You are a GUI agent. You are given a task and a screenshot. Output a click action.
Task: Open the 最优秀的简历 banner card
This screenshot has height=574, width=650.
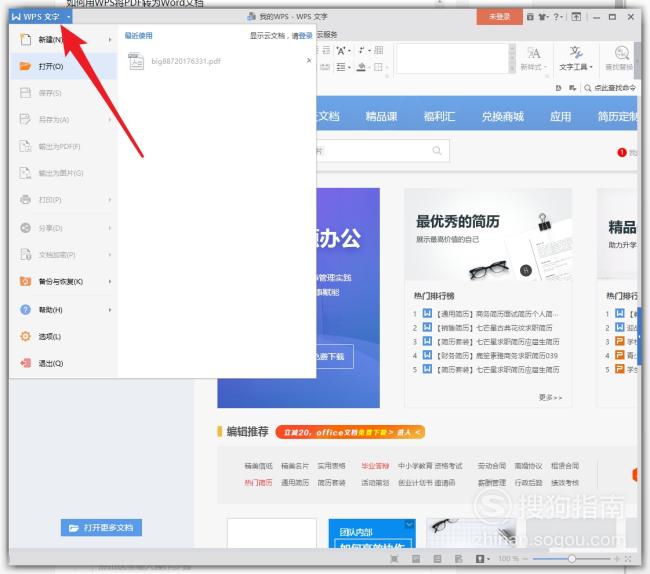tap(488, 235)
